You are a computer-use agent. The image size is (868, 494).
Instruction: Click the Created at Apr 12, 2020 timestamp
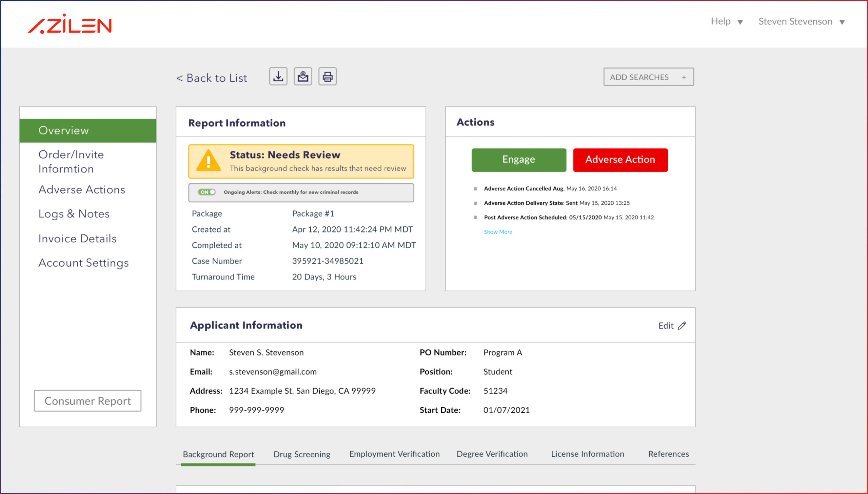(x=352, y=230)
